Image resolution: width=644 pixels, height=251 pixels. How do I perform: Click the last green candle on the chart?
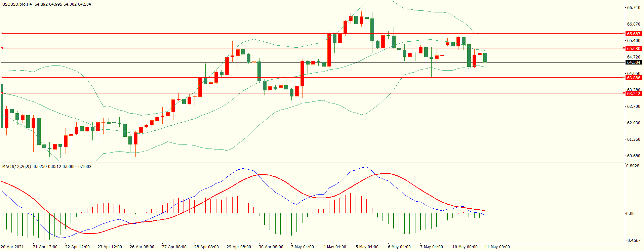(485, 57)
